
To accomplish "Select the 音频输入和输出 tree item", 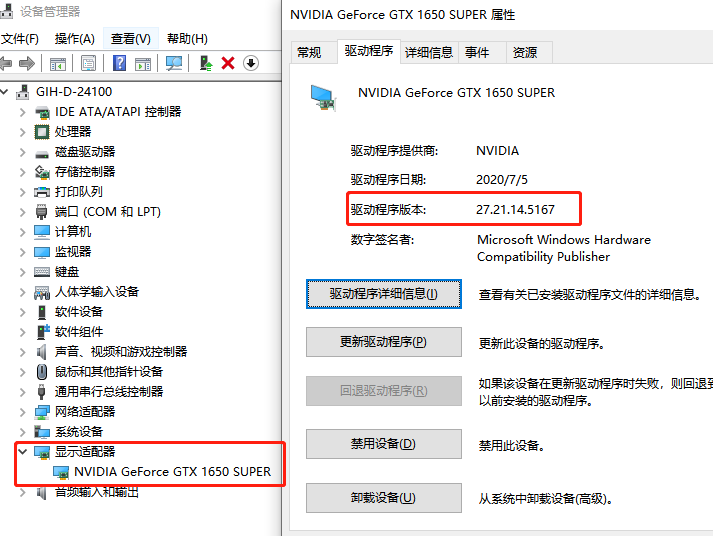I will tap(96, 492).
